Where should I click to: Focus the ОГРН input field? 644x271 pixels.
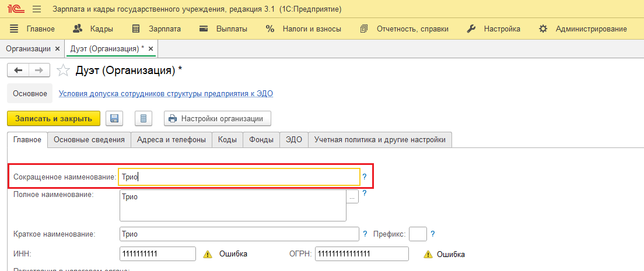click(x=362, y=254)
